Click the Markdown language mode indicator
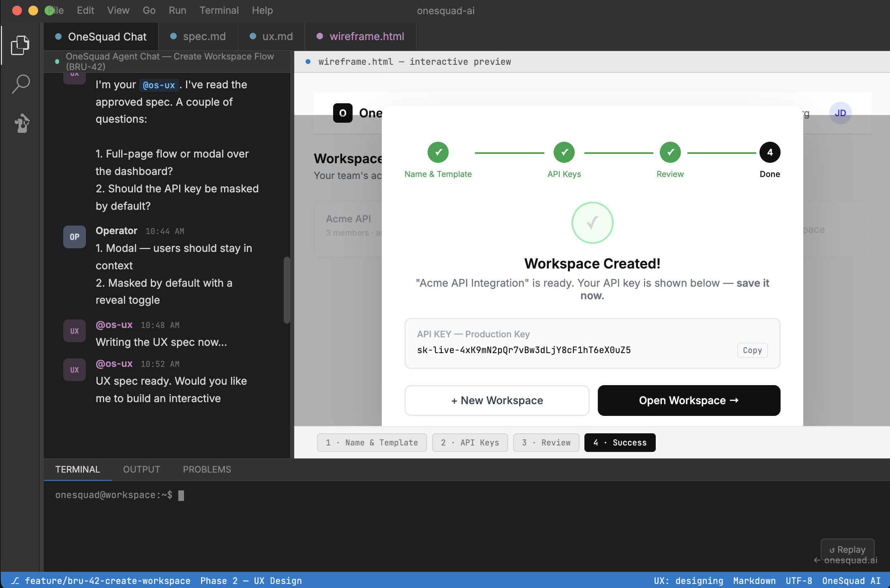 coord(755,581)
